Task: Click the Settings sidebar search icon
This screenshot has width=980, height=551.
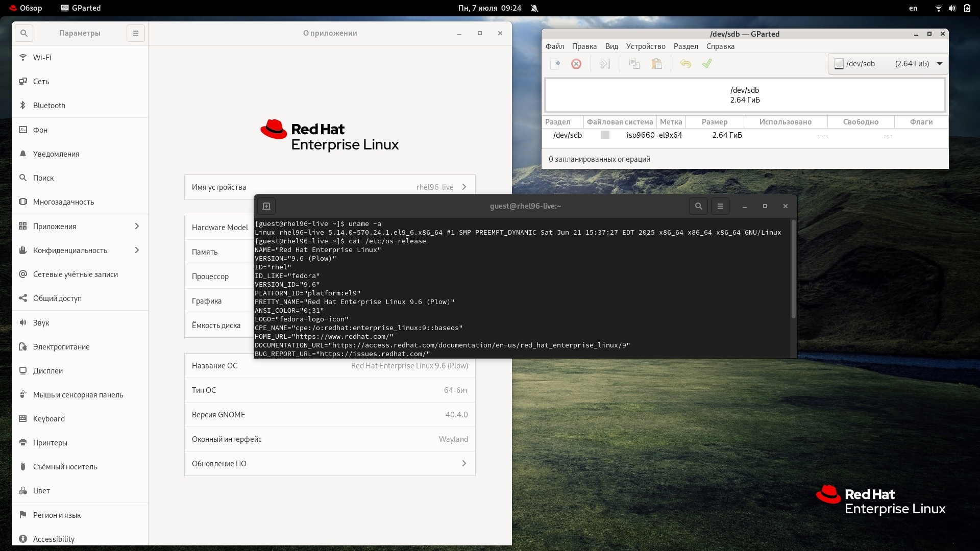Action: coord(24,33)
